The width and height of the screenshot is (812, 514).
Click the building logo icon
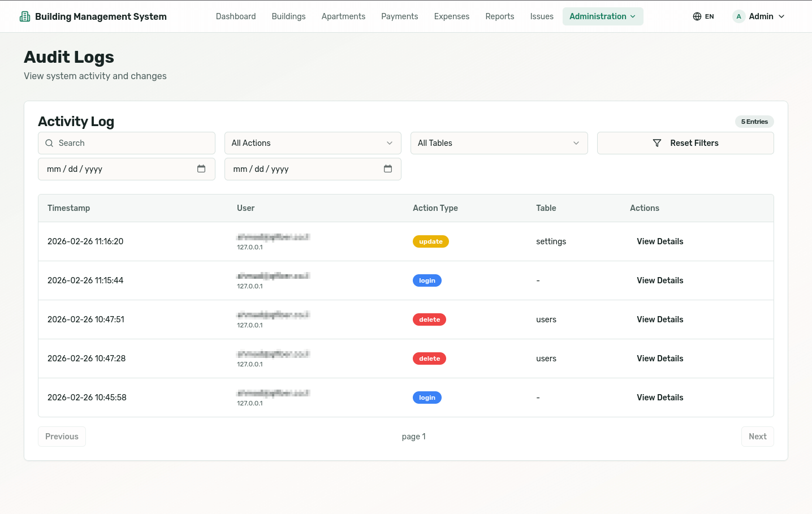pos(25,16)
